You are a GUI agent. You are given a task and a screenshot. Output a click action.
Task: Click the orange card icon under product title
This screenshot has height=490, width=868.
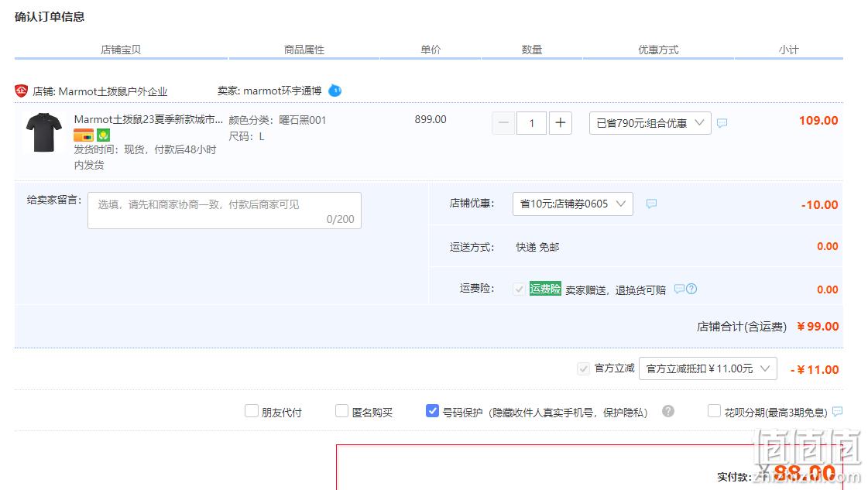[84, 135]
